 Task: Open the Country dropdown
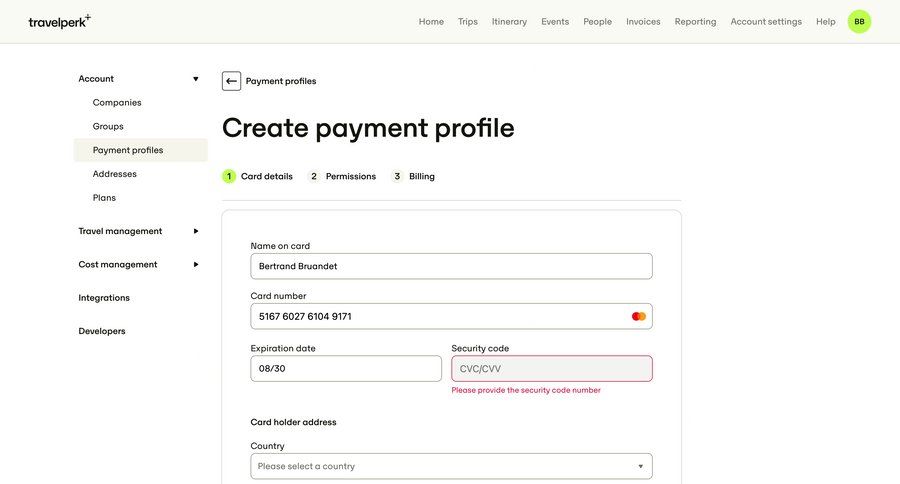(451, 466)
